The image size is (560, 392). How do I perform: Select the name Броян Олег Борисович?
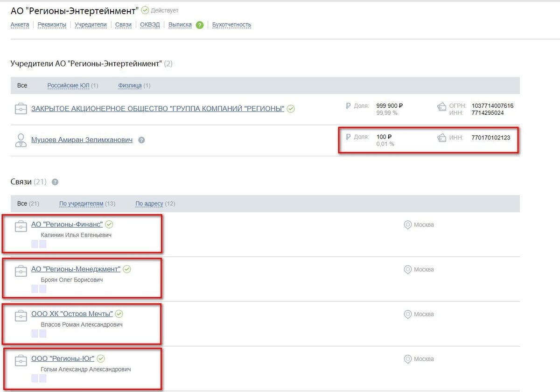[72, 280]
